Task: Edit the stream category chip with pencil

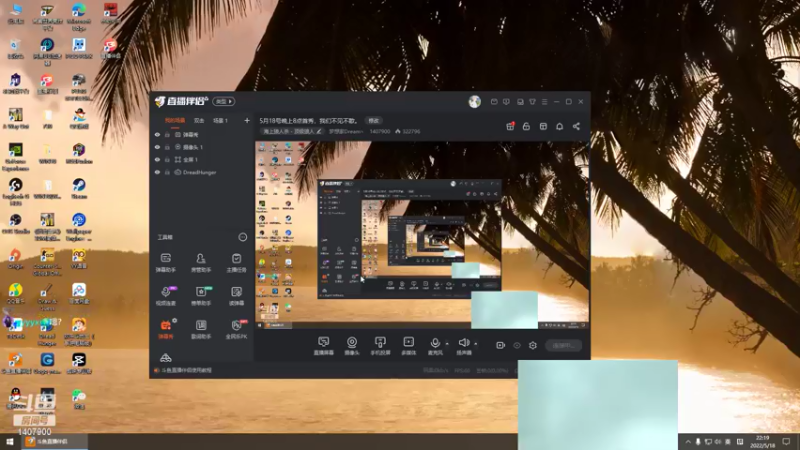Action: [x=292, y=132]
